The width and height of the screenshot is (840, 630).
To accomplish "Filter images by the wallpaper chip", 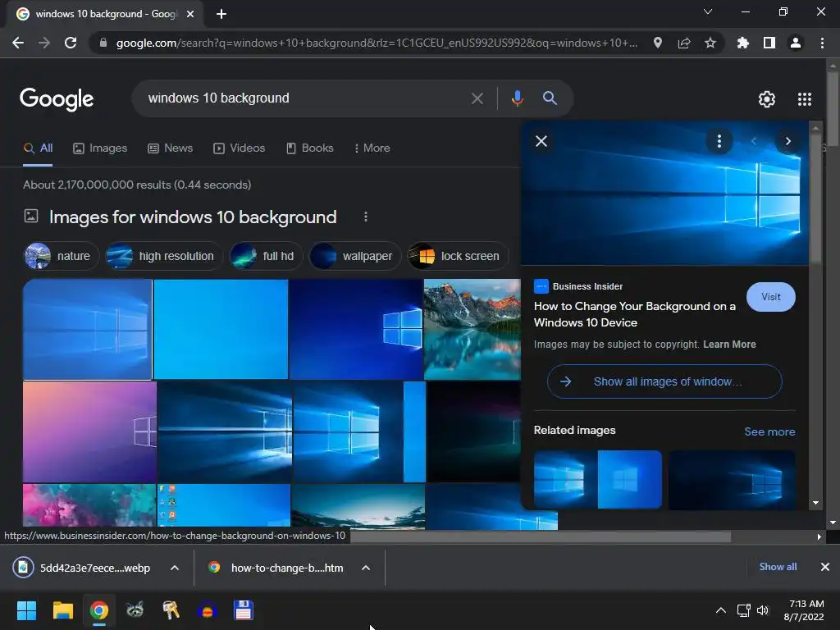I will point(354,256).
